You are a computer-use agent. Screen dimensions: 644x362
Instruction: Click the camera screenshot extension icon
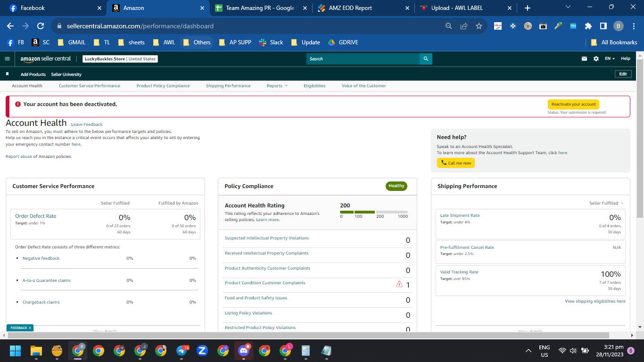543,26
